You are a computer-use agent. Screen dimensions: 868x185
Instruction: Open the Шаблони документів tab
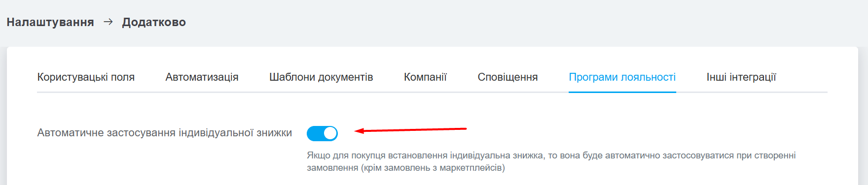point(321,77)
